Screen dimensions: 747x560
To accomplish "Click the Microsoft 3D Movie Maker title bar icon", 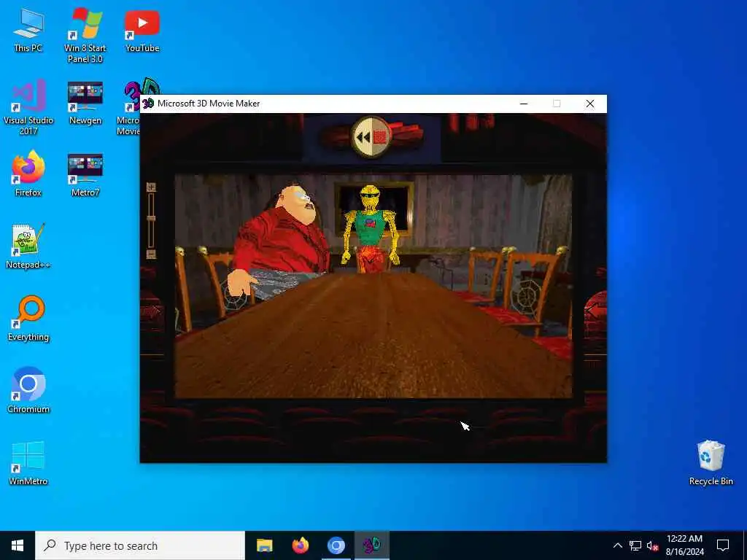I will [x=149, y=104].
